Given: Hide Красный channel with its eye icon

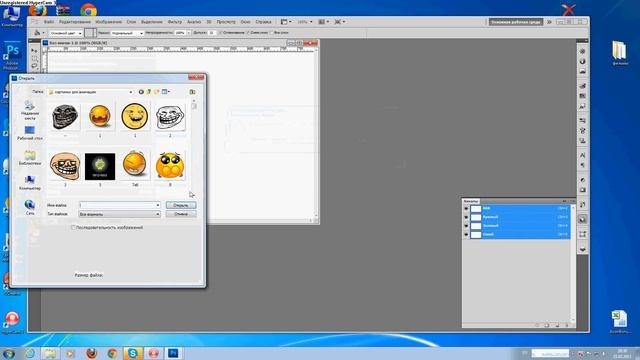Looking at the screenshot, I should tap(466, 217).
